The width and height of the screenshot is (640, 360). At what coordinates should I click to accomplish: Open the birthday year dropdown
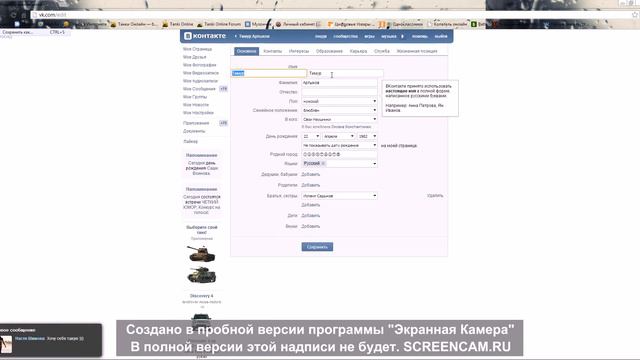(367, 136)
